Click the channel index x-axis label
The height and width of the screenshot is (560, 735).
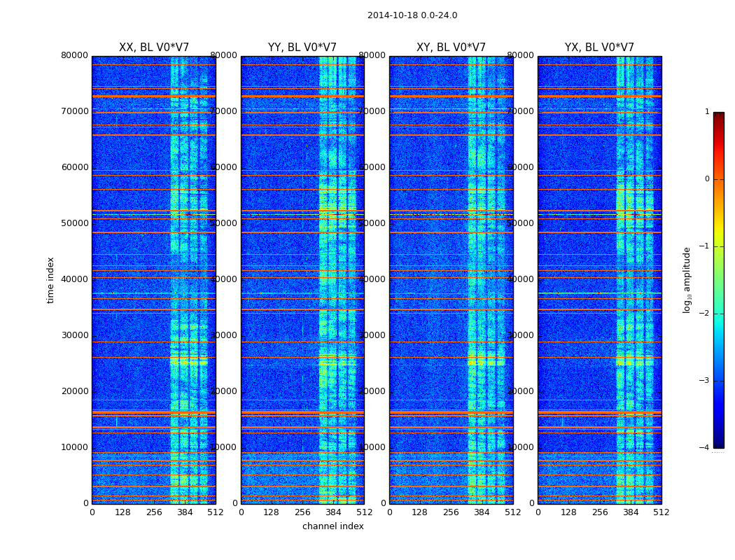click(332, 526)
